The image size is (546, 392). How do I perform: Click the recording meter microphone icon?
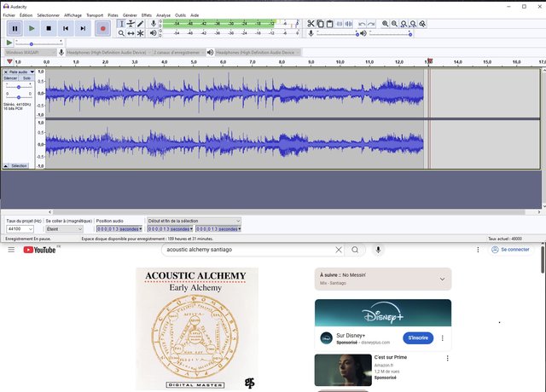tap(154, 24)
